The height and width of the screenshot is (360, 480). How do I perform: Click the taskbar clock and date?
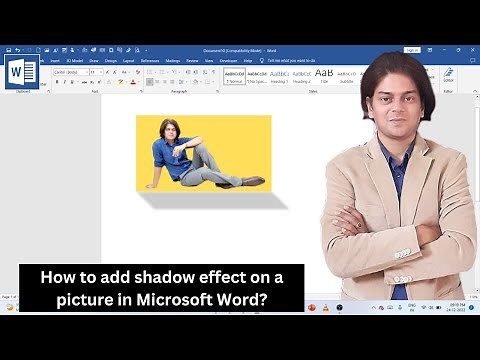point(457,307)
